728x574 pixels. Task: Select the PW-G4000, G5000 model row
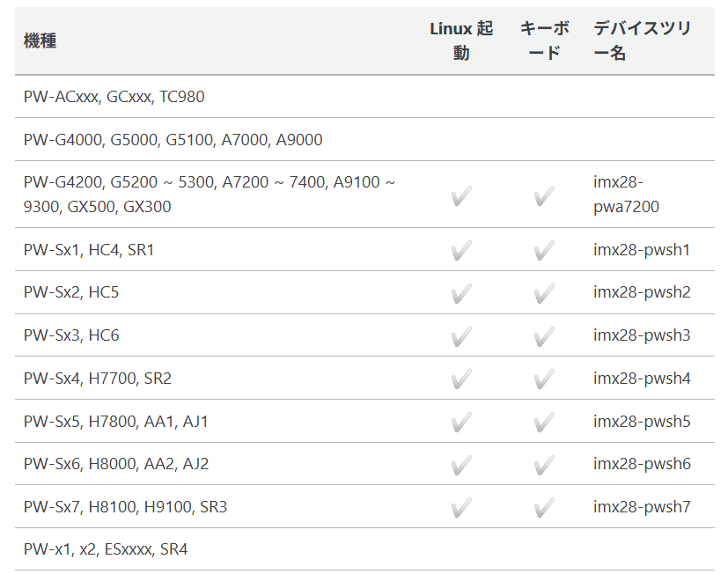coord(364,139)
